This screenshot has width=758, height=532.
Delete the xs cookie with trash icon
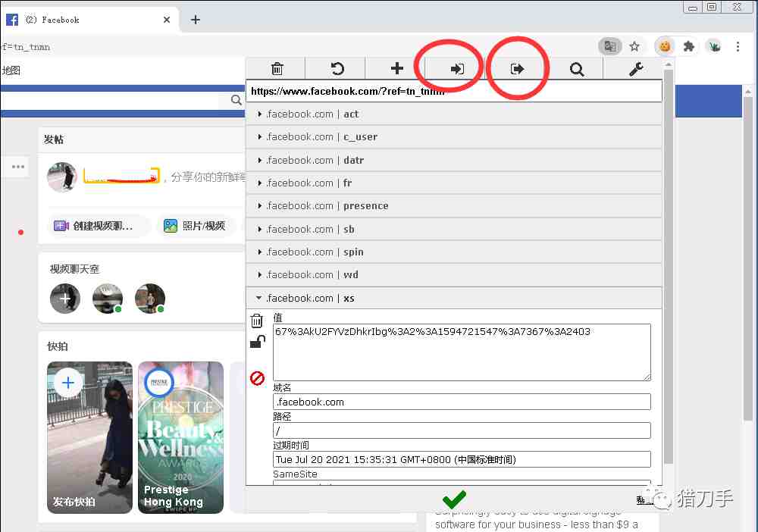[x=257, y=321]
